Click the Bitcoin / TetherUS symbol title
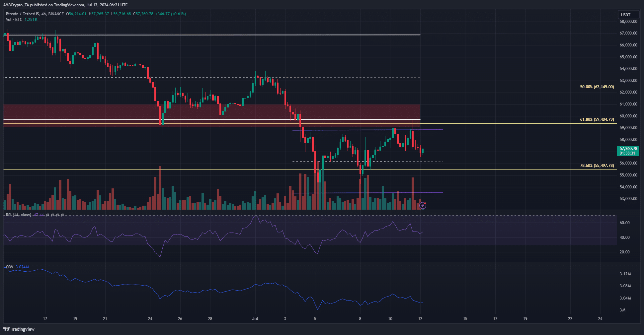The height and width of the screenshot is (335, 644). click(22, 14)
